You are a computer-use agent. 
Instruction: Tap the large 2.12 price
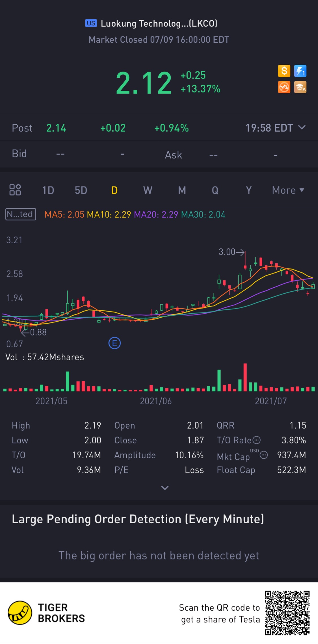click(x=144, y=83)
